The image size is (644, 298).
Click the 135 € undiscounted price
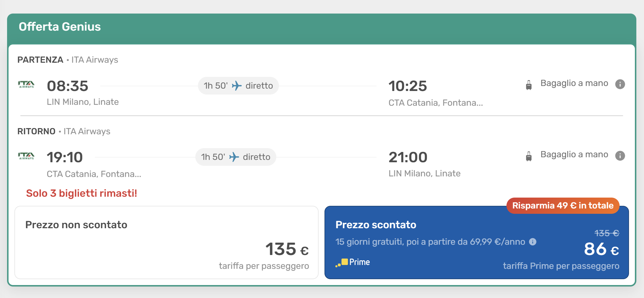[287, 249]
